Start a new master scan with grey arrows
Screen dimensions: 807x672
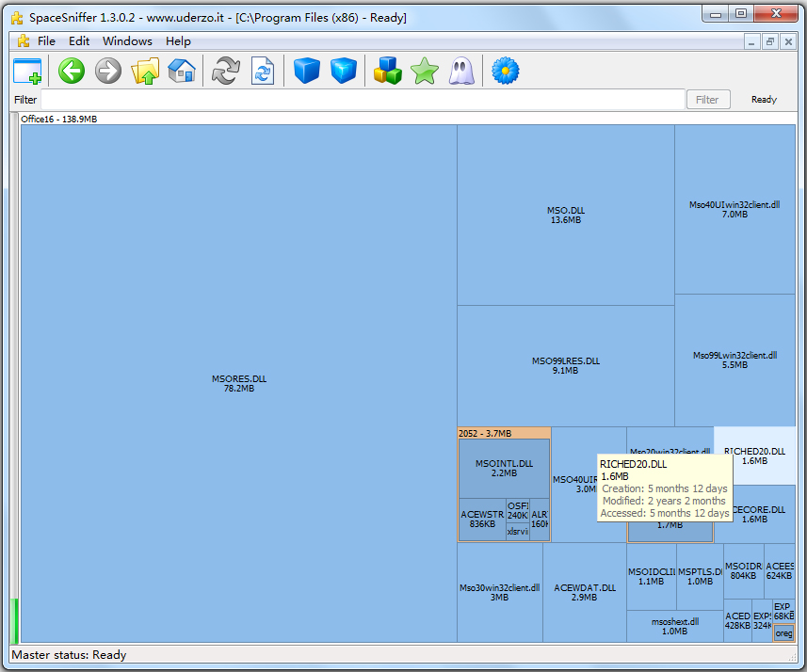pyautogui.click(x=226, y=71)
